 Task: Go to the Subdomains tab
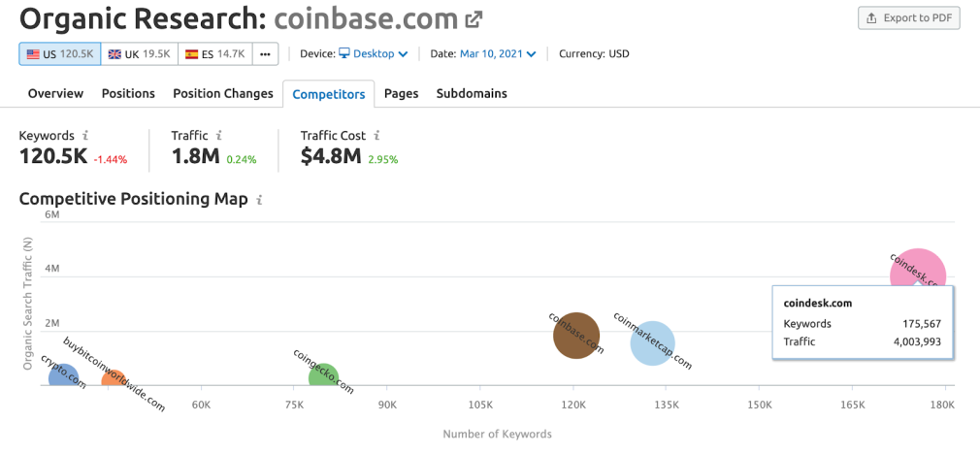[472, 94]
